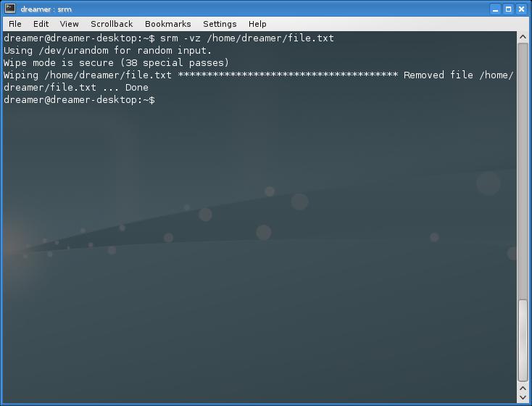This screenshot has height=406, width=532.
Task: Click the 'Wipe mode is secure' output line
Action: click(116, 63)
